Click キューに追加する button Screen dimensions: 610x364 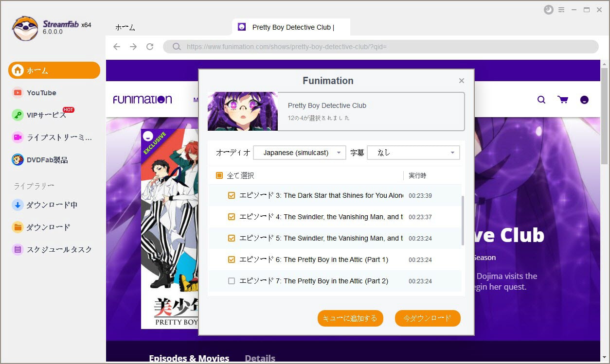(x=350, y=318)
